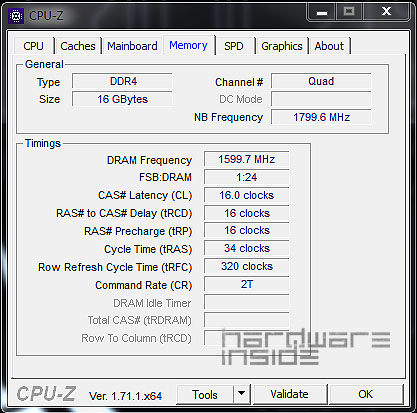Click the Size 16 GBytes field

122,99
